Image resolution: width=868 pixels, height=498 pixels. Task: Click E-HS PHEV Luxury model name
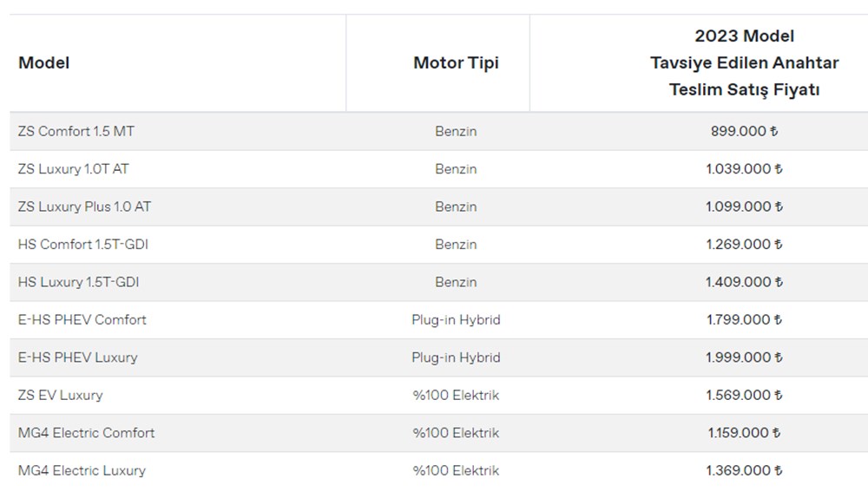[x=77, y=357]
